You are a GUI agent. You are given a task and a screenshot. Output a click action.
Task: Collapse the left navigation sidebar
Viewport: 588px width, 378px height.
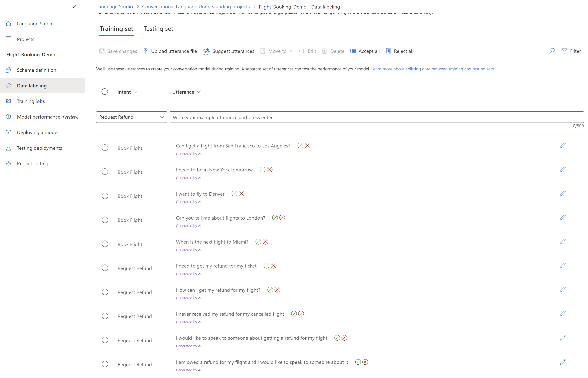click(x=74, y=7)
